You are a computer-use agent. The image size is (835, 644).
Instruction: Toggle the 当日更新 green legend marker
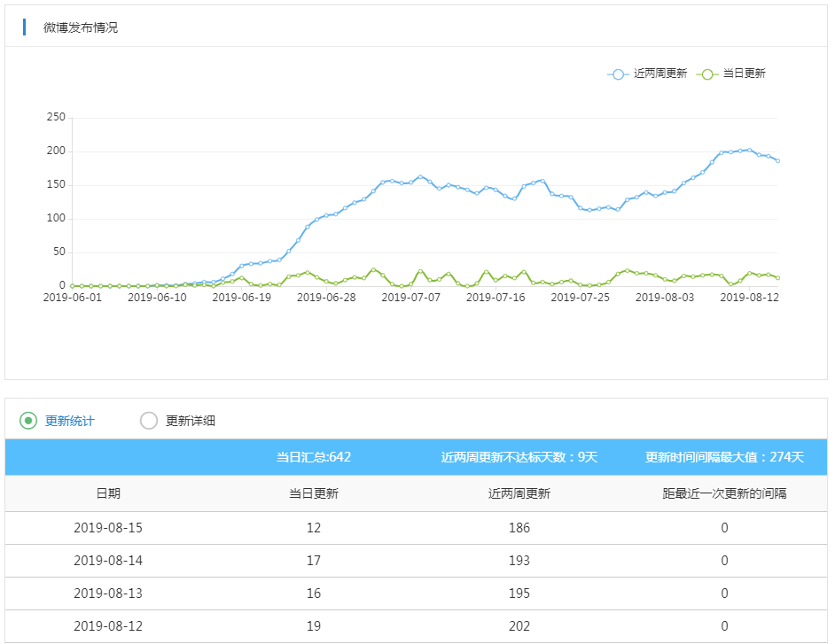pyautogui.click(x=706, y=74)
